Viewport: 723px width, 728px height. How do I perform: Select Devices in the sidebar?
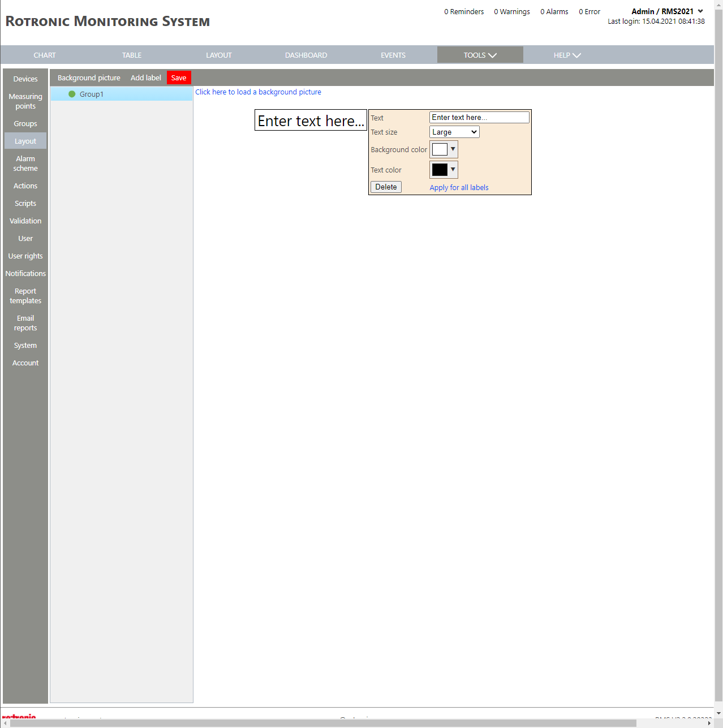(x=25, y=79)
